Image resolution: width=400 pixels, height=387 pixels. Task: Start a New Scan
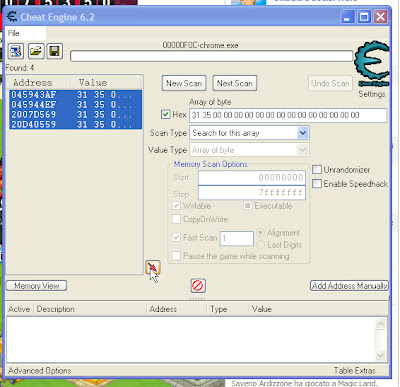pos(184,83)
